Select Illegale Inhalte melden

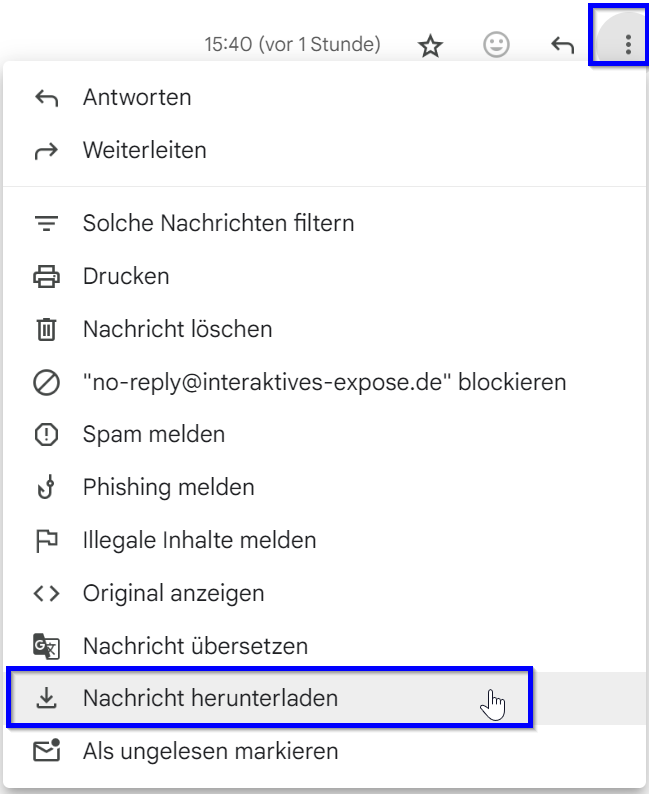tap(199, 541)
